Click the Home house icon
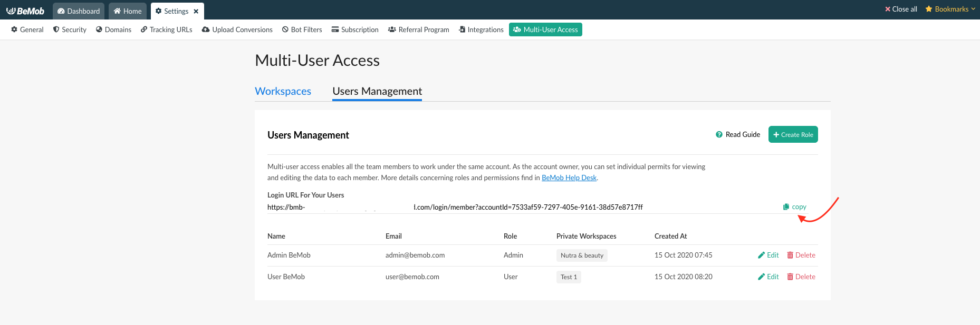The width and height of the screenshot is (980, 325). (117, 11)
